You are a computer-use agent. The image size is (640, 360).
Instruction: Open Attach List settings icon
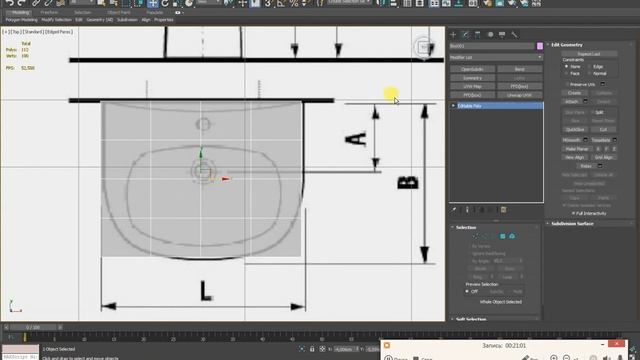585,101
